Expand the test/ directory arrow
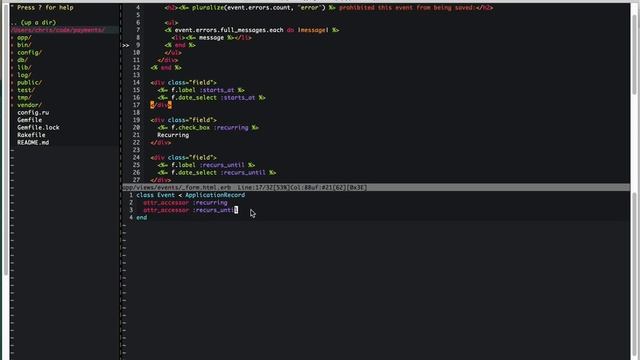This screenshot has width=640, height=360. pyautogui.click(x=12, y=90)
